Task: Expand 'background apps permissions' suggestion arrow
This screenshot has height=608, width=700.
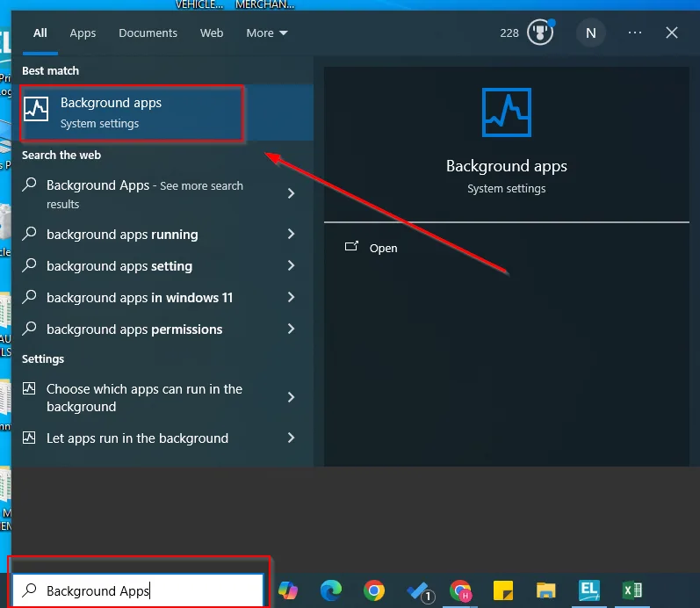Action: 291,329
